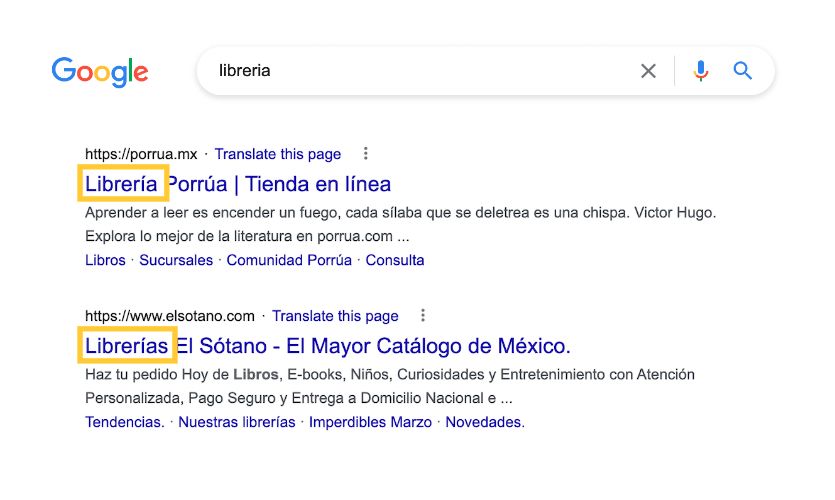Click the https://porrua.mx URL text

point(141,154)
